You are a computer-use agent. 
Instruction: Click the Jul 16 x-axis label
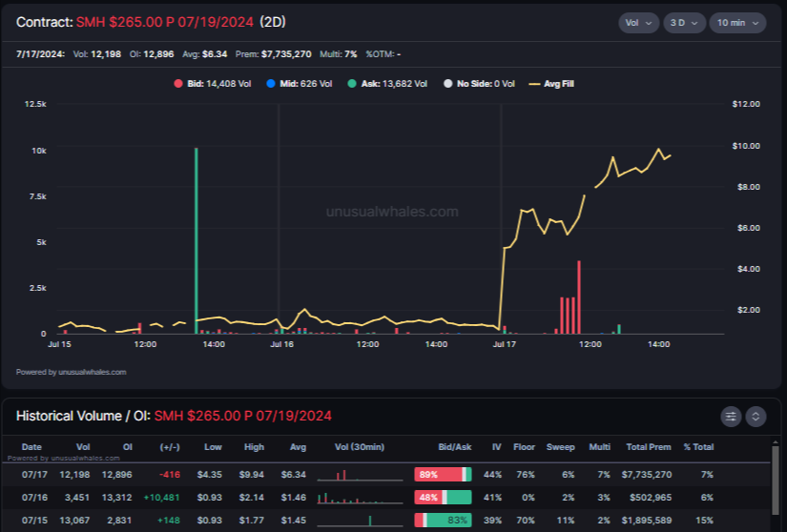click(282, 344)
